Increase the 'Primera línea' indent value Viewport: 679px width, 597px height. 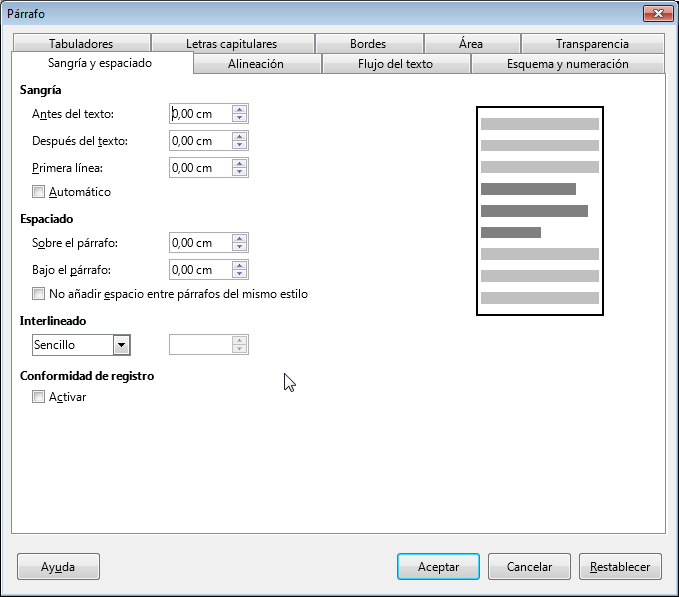coord(239,163)
